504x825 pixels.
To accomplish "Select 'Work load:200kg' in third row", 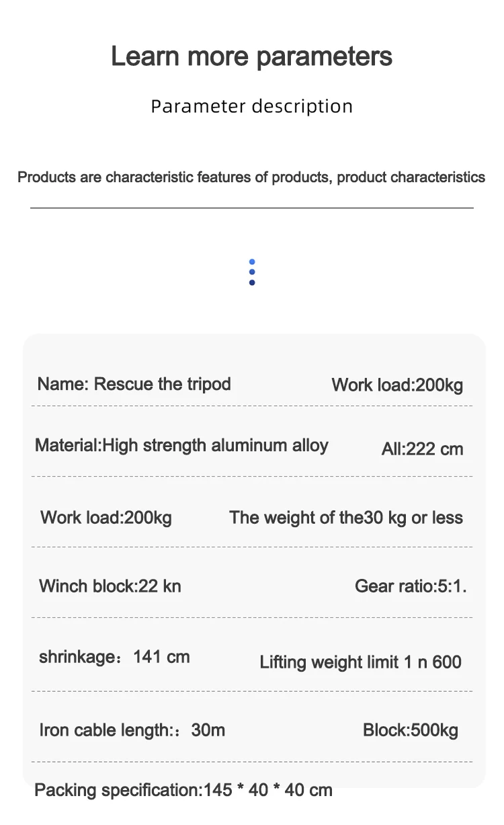I will (106, 518).
